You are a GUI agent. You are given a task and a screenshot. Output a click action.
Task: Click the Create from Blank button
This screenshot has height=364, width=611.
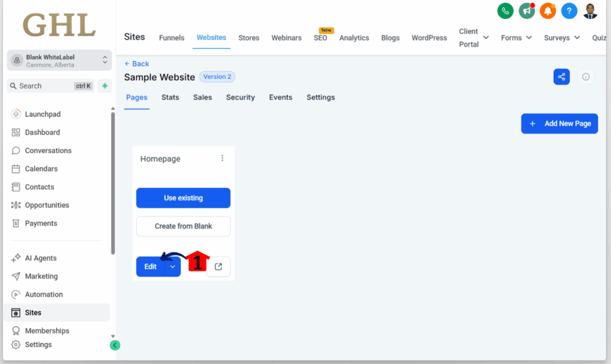pyautogui.click(x=183, y=226)
